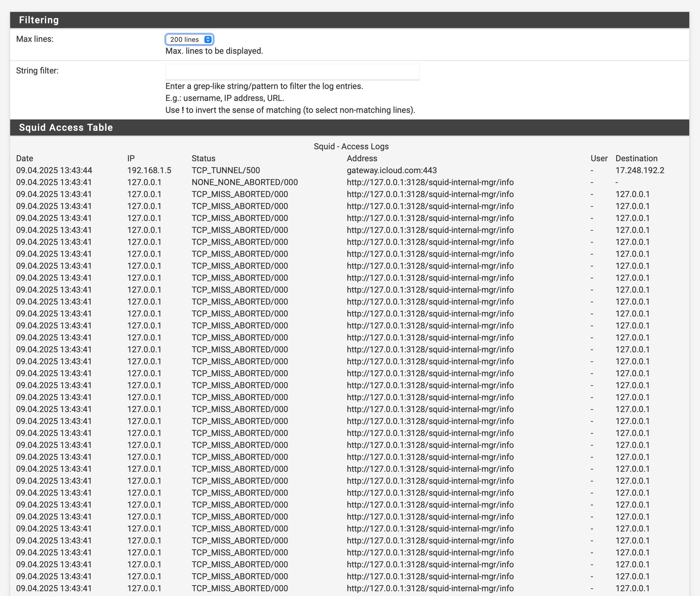Image resolution: width=700 pixels, height=596 pixels.
Task: Click the 'Max. lines to be displayed.' help text
Action: click(214, 51)
